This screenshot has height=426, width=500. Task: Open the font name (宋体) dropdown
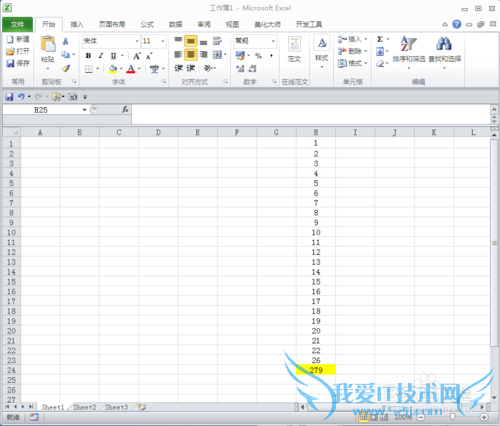(137, 41)
